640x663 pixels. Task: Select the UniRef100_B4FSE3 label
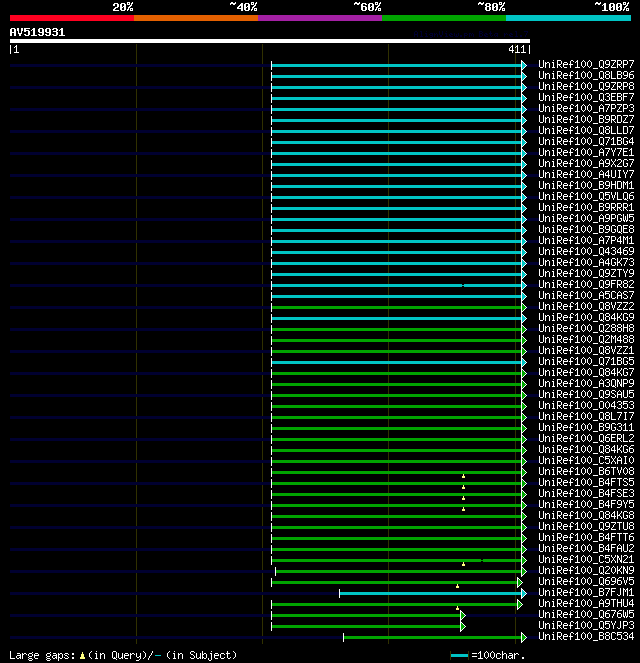coord(586,493)
